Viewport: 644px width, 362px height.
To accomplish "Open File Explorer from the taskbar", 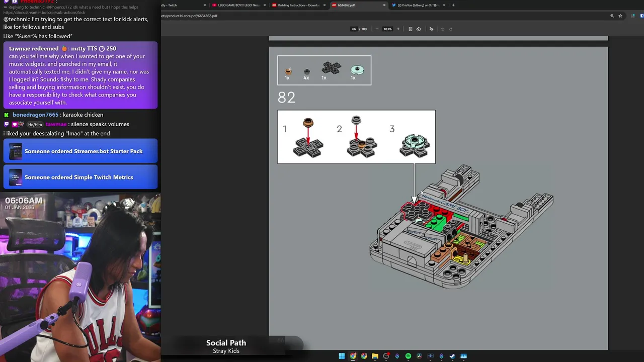I will 375,356.
